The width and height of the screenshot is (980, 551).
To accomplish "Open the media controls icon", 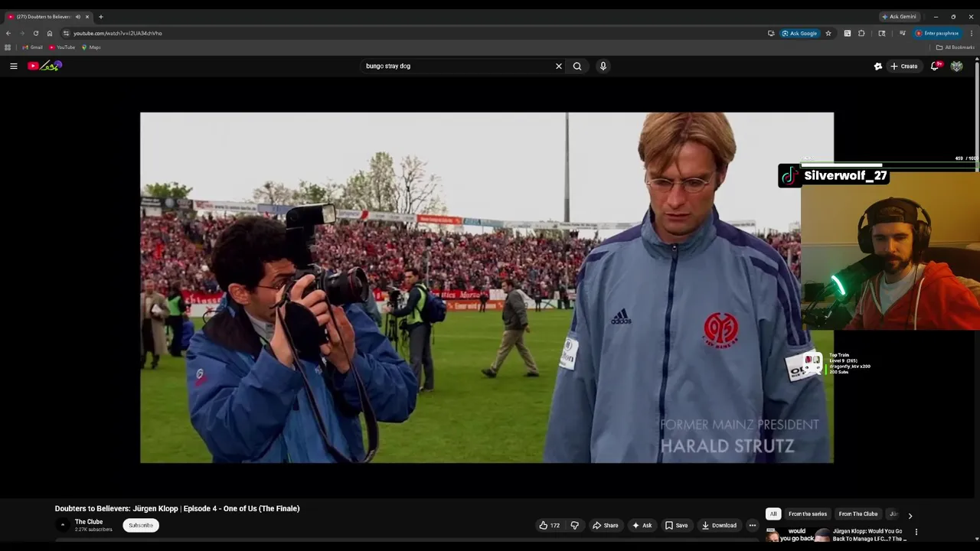I will click(903, 33).
